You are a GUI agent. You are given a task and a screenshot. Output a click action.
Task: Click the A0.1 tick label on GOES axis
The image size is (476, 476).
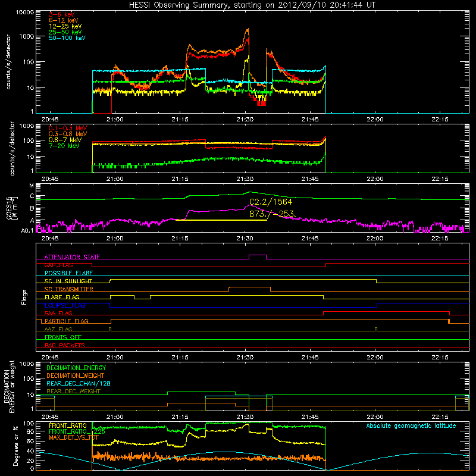27,230
